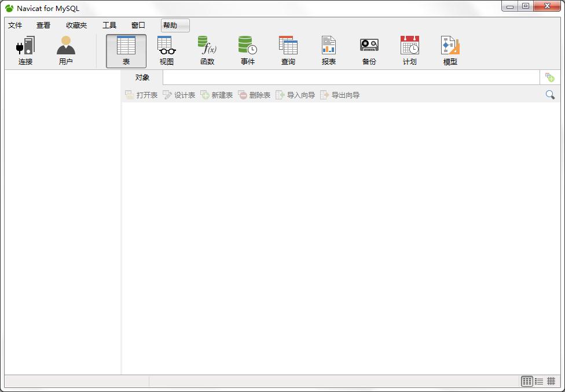Launch the 模型 model tool
The width and height of the screenshot is (565, 392).
pyautogui.click(x=450, y=51)
